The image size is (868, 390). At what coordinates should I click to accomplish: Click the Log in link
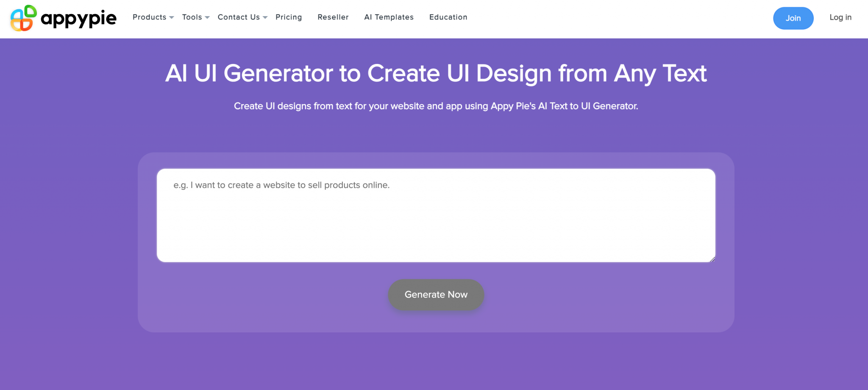(x=840, y=17)
